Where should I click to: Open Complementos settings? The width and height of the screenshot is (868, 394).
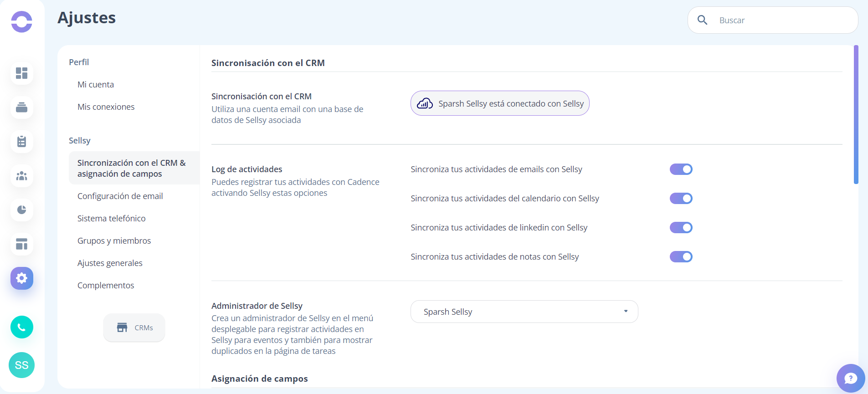106,285
